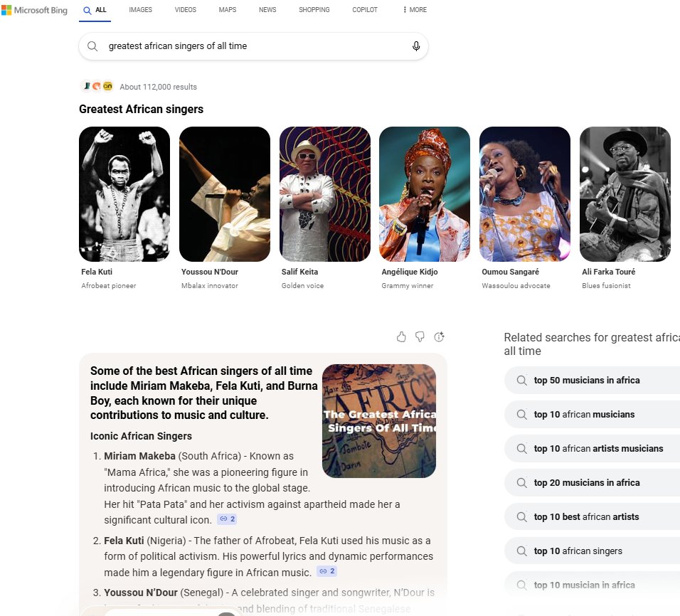Search 'top 10 best african artists' suggestion
The width and height of the screenshot is (680, 616).
click(592, 516)
